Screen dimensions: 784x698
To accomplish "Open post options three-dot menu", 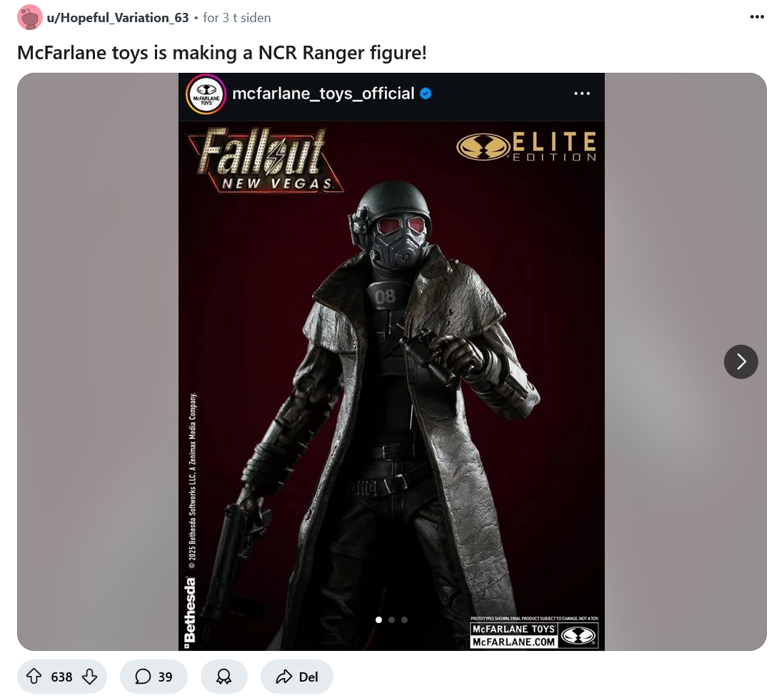I will point(757,17).
